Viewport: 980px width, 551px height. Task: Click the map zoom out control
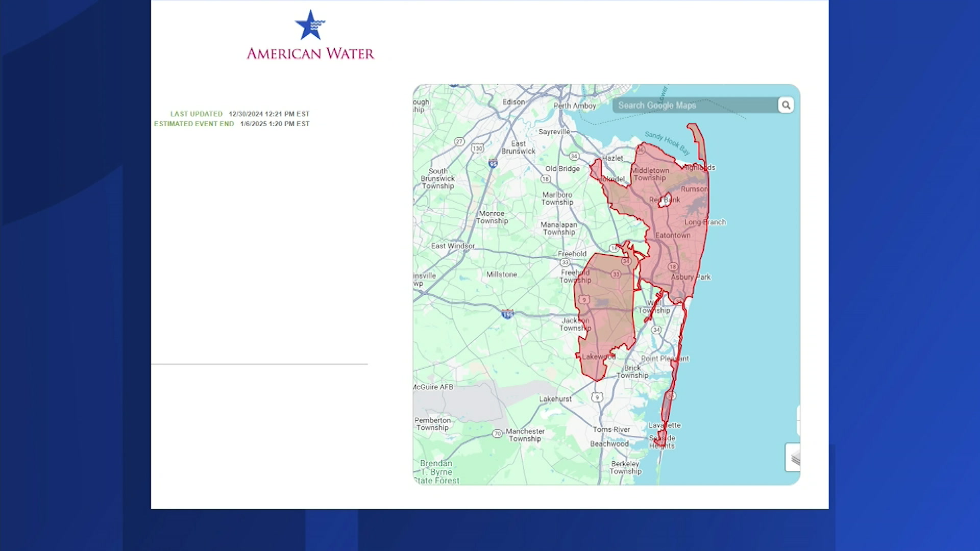point(798,428)
